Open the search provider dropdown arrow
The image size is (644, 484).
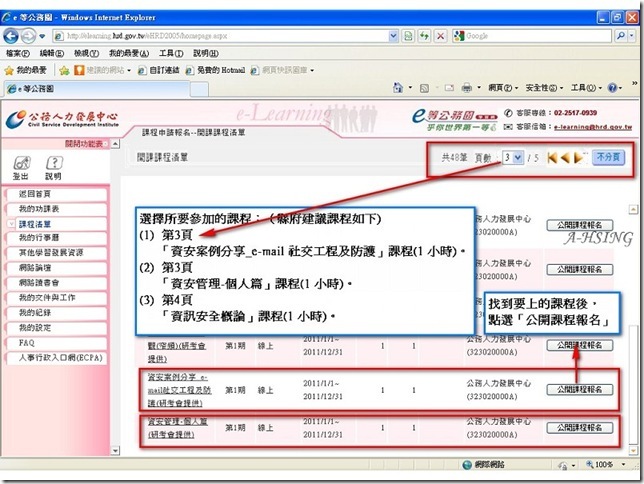click(x=632, y=36)
